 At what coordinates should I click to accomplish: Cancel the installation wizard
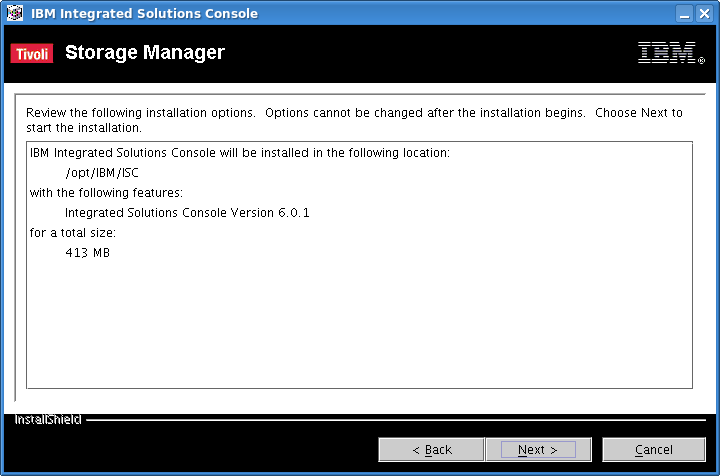[653, 449]
